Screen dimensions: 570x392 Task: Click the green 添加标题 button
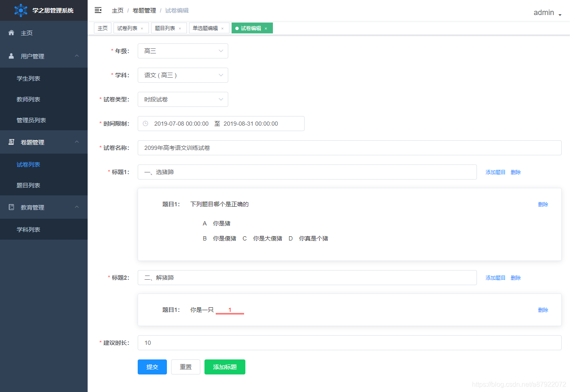click(225, 367)
